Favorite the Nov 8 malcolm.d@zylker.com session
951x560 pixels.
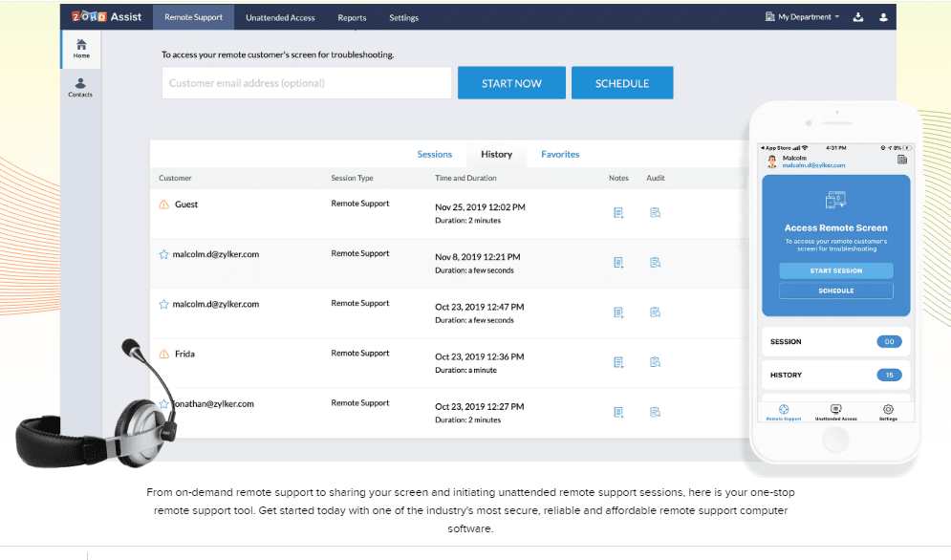pos(163,254)
